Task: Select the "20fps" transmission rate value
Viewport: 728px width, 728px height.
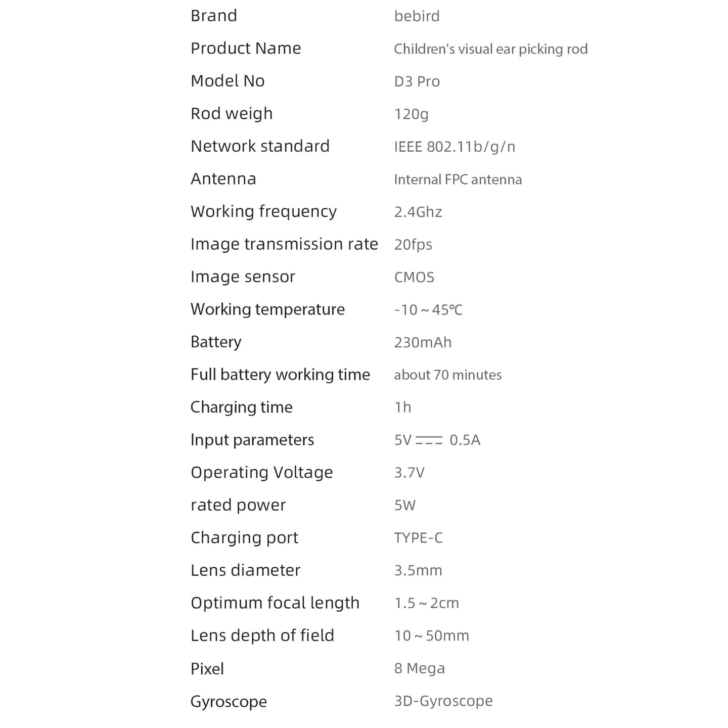Action: click(413, 245)
